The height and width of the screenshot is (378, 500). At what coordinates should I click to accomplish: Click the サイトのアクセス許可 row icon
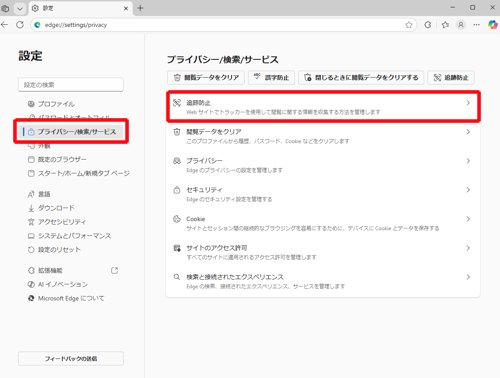point(177,248)
